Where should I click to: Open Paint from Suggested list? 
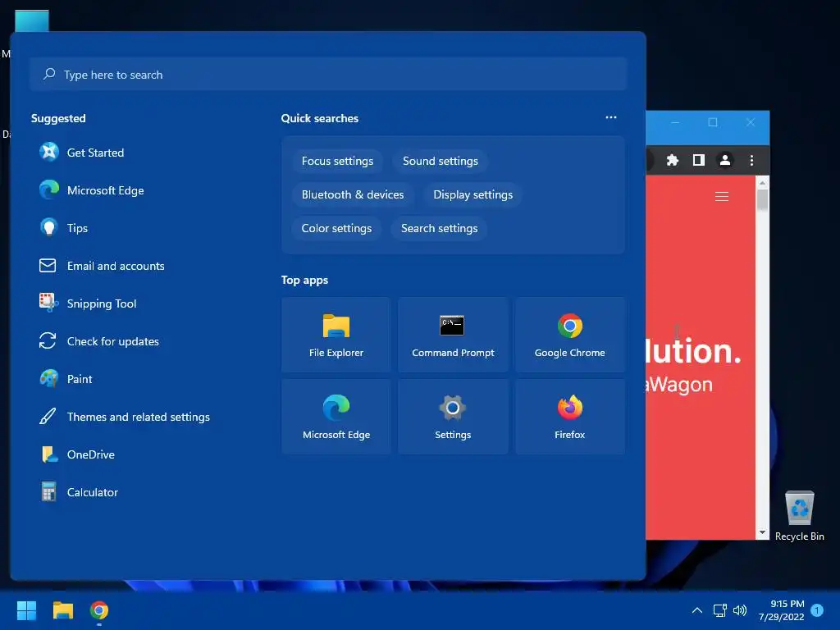coord(66,379)
